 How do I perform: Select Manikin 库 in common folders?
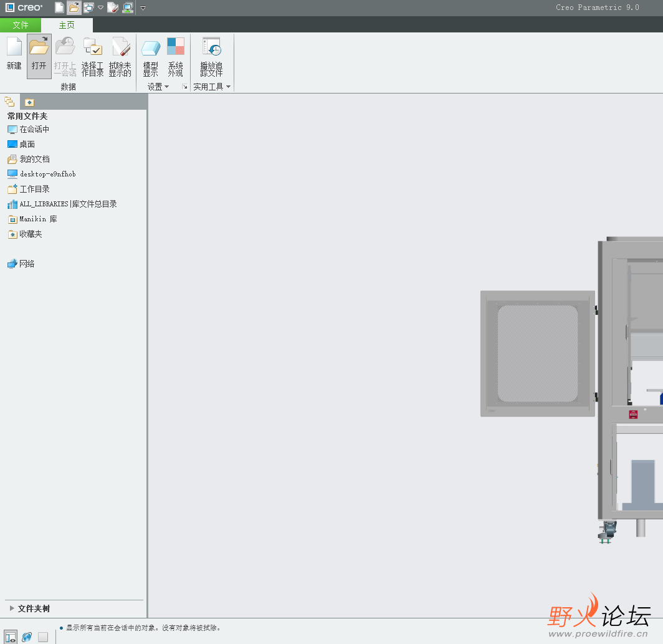(32, 219)
